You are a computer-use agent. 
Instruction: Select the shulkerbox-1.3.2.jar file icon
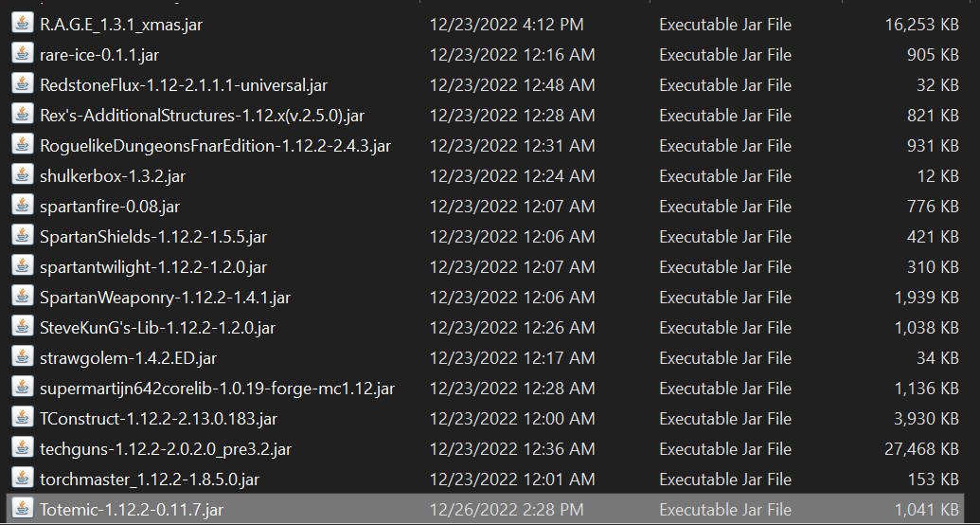click(x=23, y=175)
